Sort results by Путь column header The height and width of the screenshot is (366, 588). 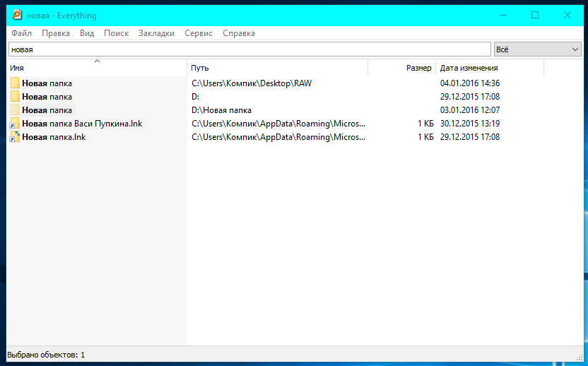[x=278, y=68]
